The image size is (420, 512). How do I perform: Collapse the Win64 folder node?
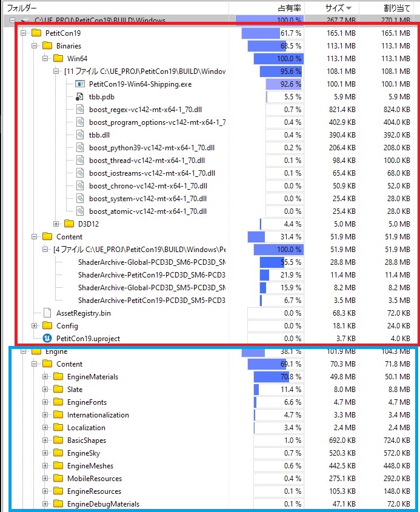coord(45,58)
